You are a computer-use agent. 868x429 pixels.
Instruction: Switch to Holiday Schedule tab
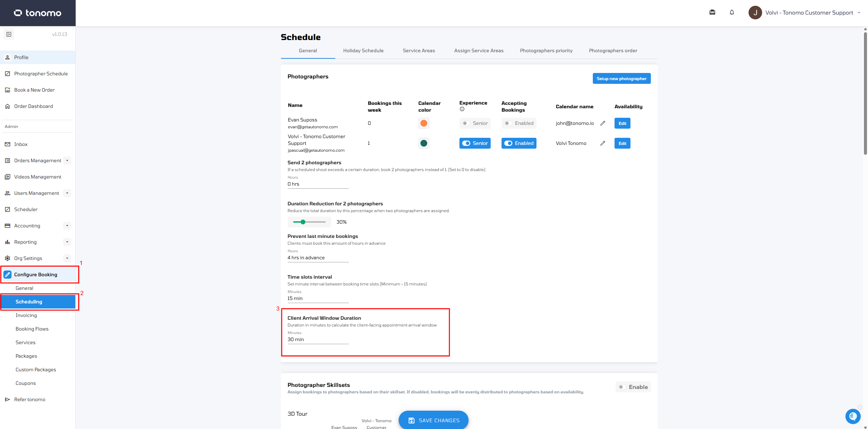click(x=363, y=51)
